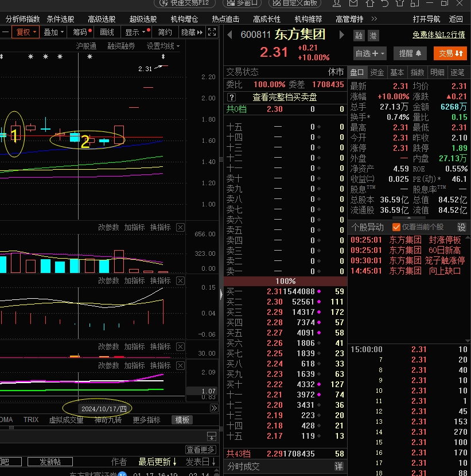The image size is (471, 476).
Task: Click the 模板 template button
Action: (x=182, y=420)
